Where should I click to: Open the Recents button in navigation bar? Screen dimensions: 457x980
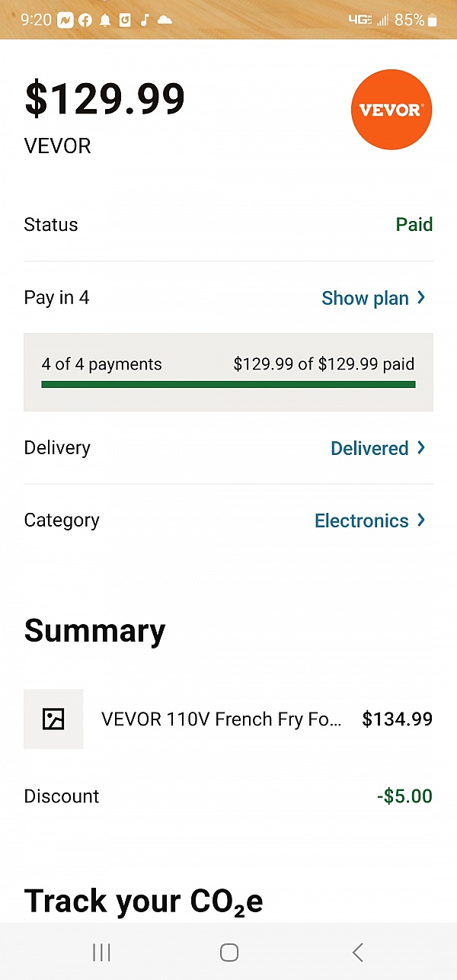tap(101, 952)
